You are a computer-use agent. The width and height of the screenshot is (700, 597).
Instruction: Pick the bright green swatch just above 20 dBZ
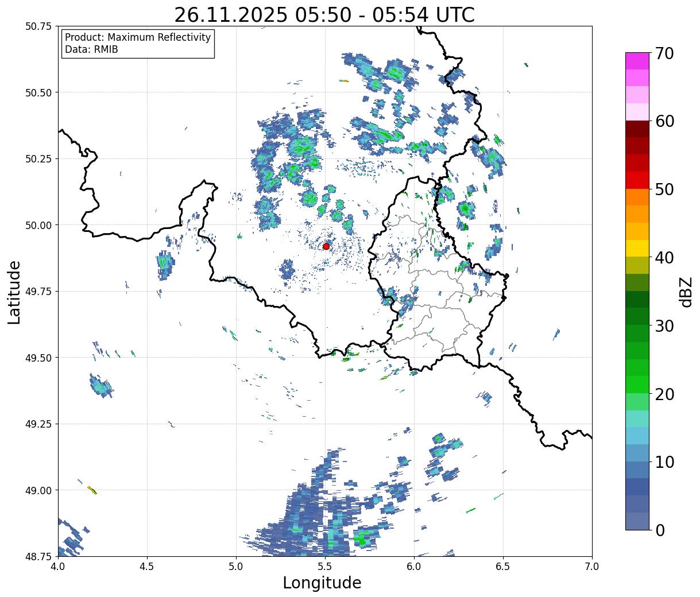[637, 385]
